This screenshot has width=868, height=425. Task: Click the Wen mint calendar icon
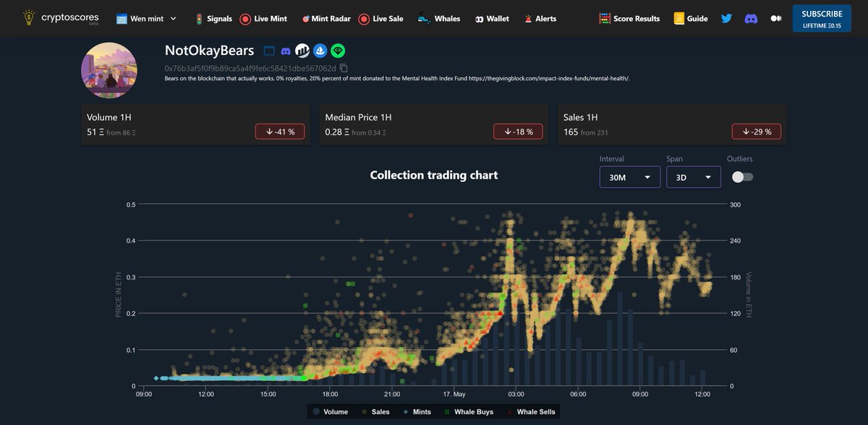(122, 19)
